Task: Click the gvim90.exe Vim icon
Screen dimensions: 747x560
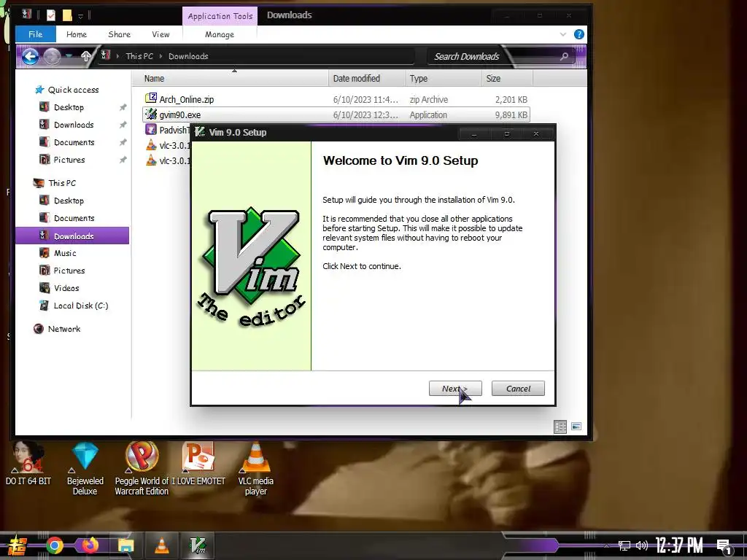Action: (151, 114)
